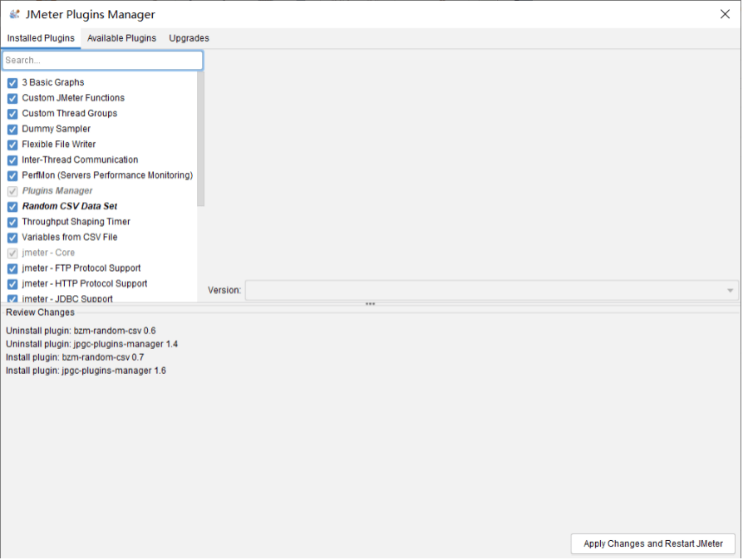Image resolution: width=743 pixels, height=560 pixels.
Task: Toggle the Throughput Shaping Timer checkbox
Action: [x=12, y=222]
